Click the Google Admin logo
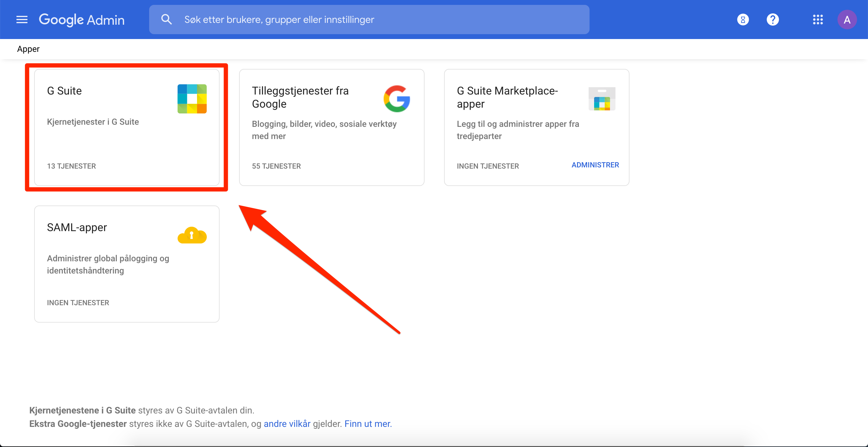 pos(81,20)
